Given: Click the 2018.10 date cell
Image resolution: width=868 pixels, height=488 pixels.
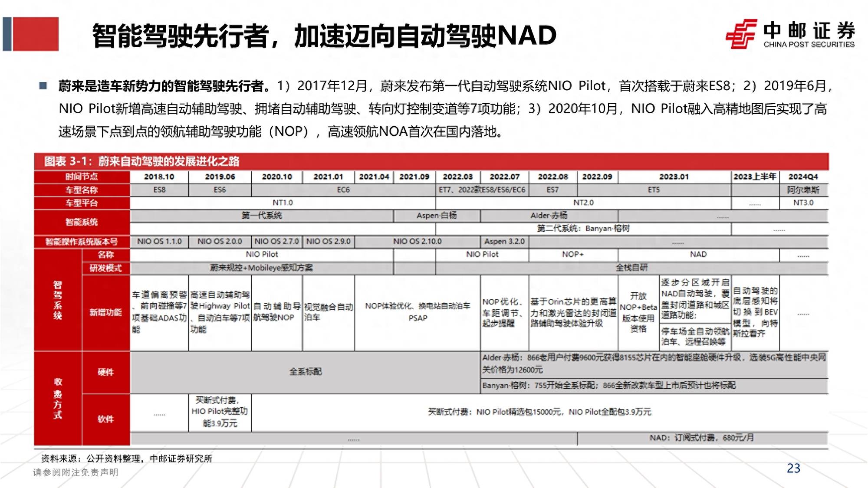Looking at the screenshot, I should pyautogui.click(x=159, y=177).
